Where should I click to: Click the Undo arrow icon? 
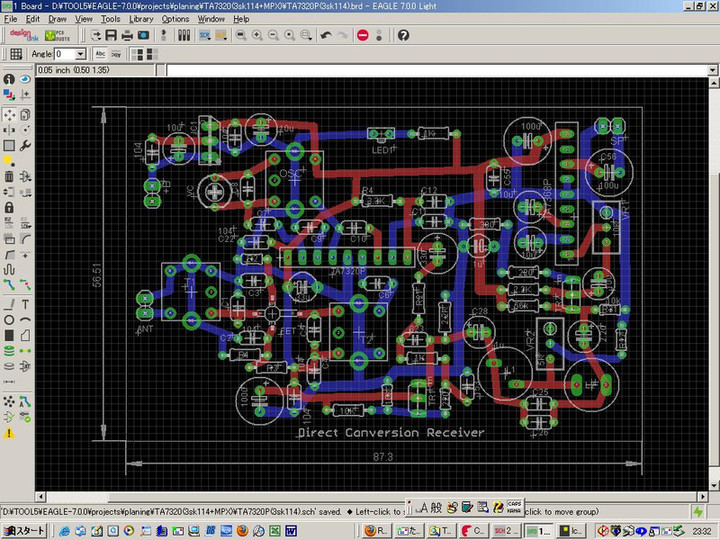pos(325,35)
